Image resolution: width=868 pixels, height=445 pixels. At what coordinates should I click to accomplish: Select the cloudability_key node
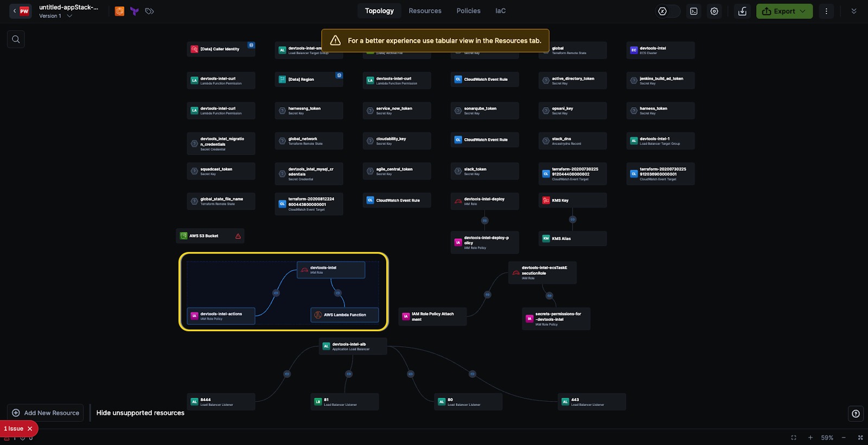pos(397,141)
